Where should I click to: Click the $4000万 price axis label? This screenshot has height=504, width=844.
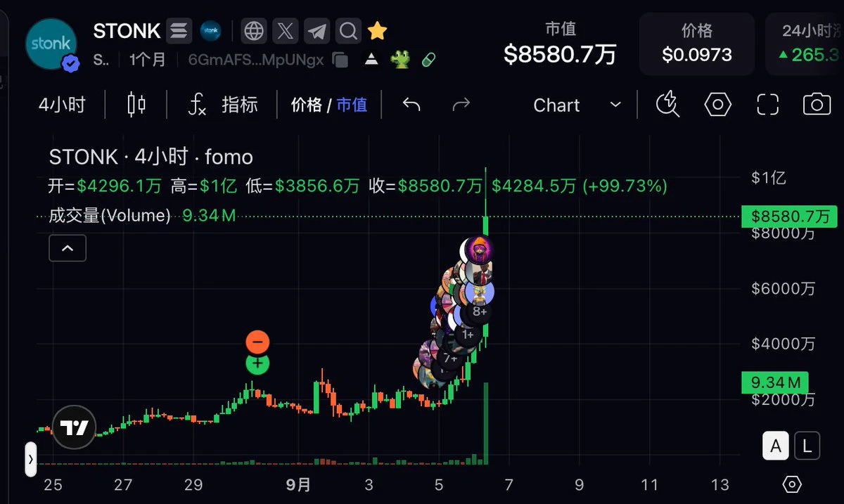point(783,344)
